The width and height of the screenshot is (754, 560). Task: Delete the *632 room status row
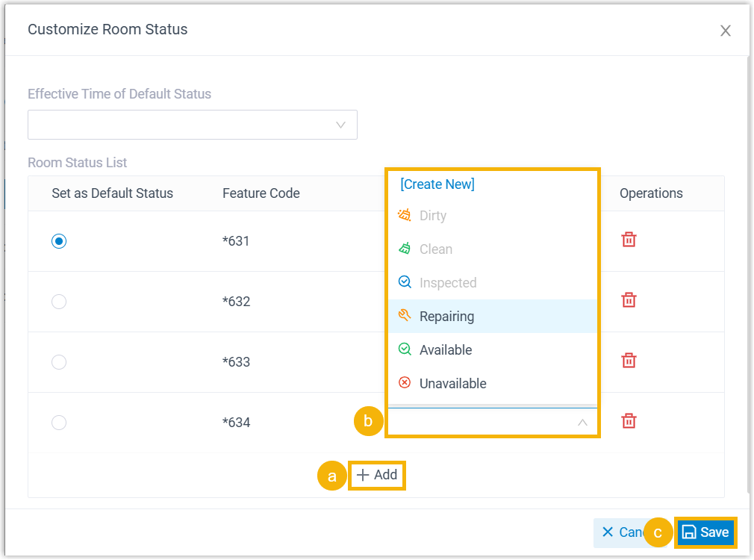tap(629, 300)
